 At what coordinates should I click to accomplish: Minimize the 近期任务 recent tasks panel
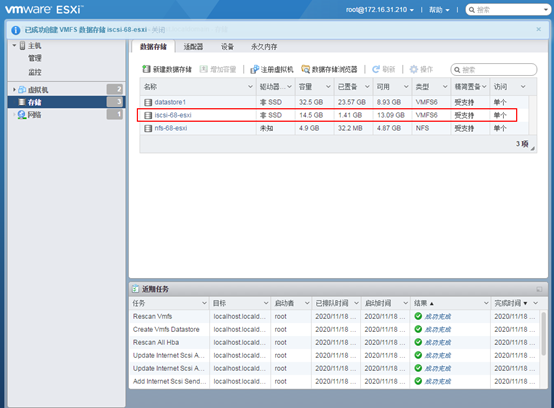539,289
